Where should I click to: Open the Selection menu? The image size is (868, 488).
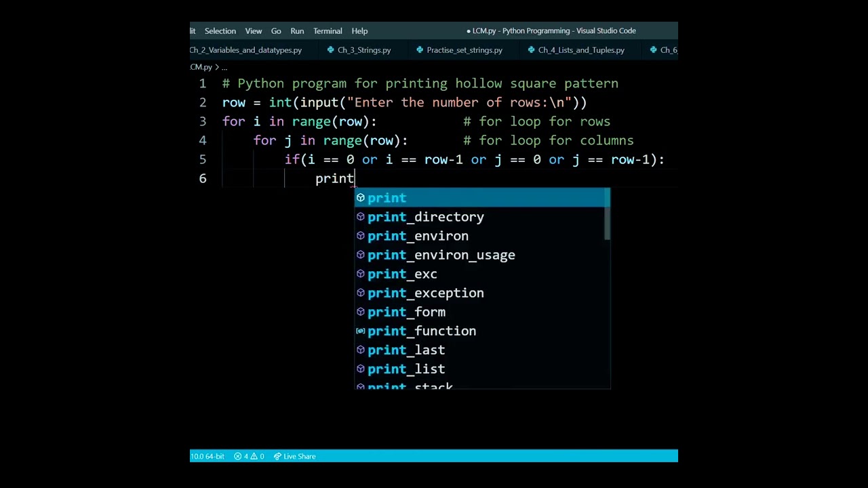pyautogui.click(x=220, y=30)
